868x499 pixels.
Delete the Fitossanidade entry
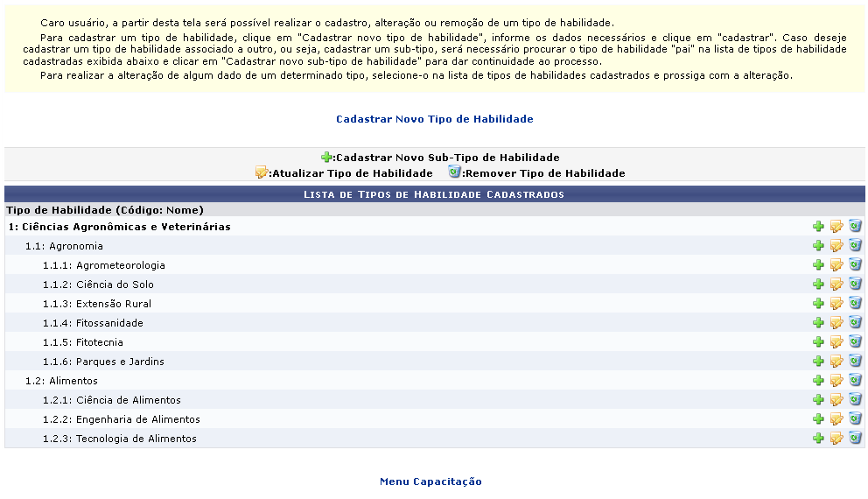click(855, 323)
